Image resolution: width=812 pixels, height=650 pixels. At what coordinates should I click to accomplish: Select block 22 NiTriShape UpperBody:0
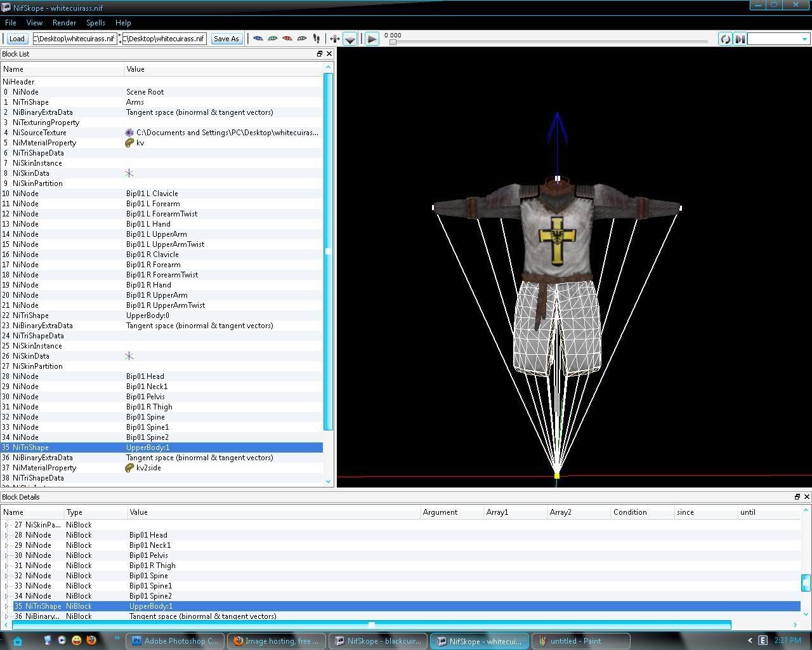[x=162, y=315]
